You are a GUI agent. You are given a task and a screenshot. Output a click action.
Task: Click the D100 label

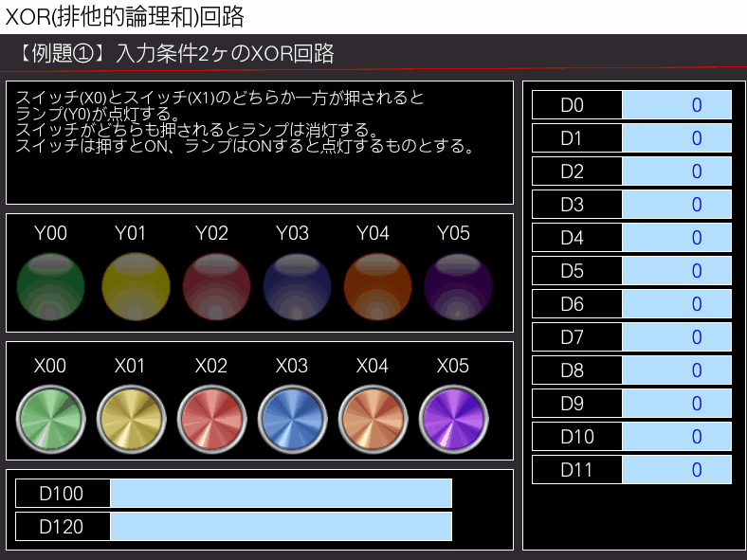point(62,494)
